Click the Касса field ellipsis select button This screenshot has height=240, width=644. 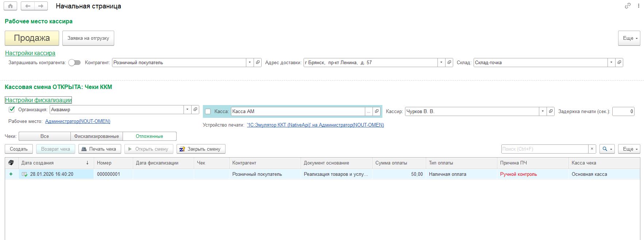pyautogui.click(x=369, y=111)
